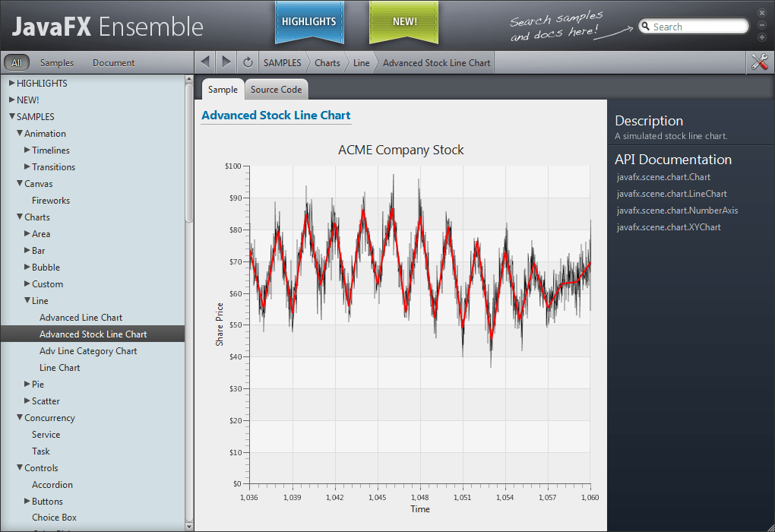Click the SAMPLES breadcrumb

[282, 63]
